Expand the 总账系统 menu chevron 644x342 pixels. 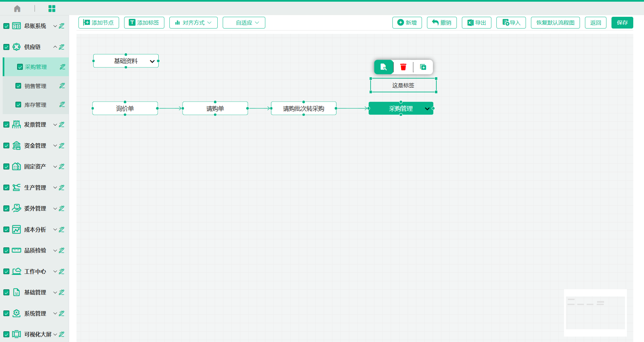(55, 26)
